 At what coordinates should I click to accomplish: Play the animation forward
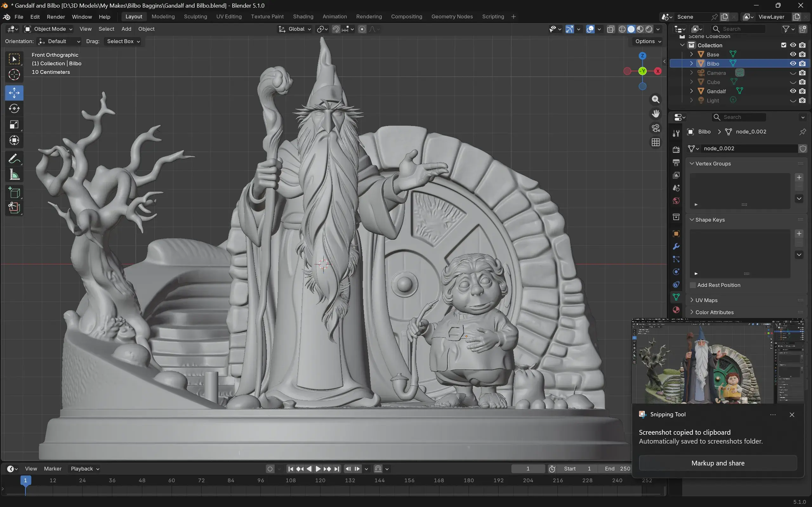(x=318, y=469)
